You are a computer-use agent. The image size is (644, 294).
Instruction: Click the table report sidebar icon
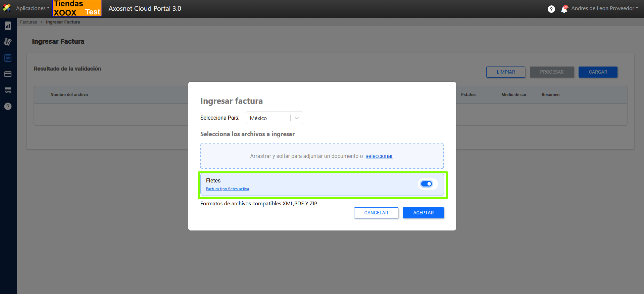pos(8,90)
